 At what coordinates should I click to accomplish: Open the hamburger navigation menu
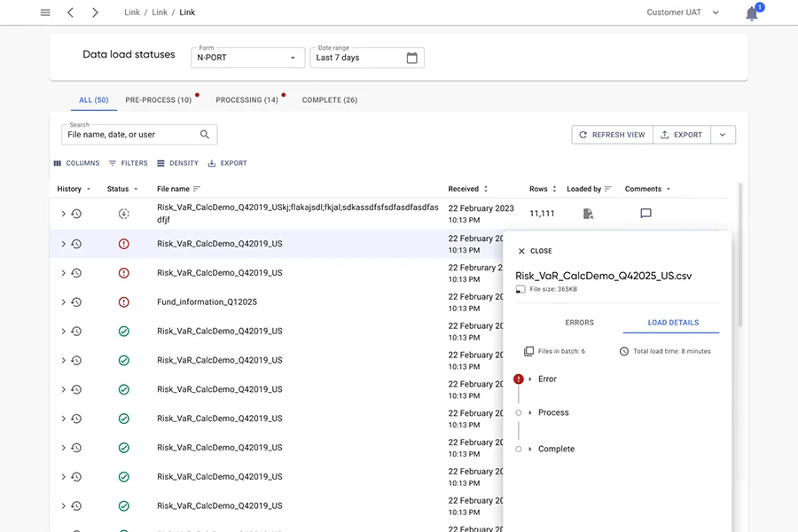point(45,12)
